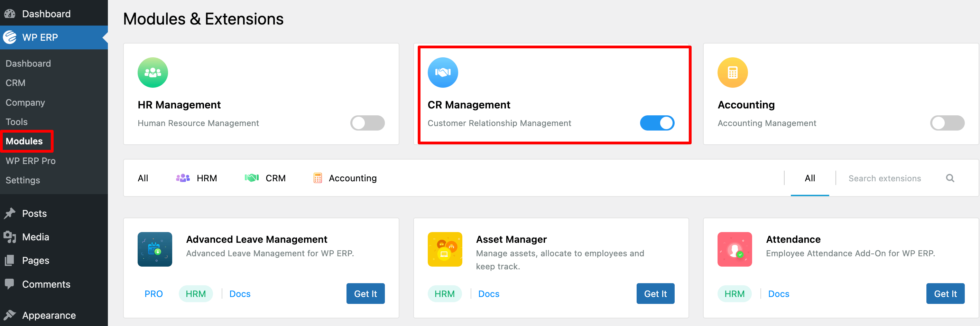Click the Accounting filter calculator icon

318,178
